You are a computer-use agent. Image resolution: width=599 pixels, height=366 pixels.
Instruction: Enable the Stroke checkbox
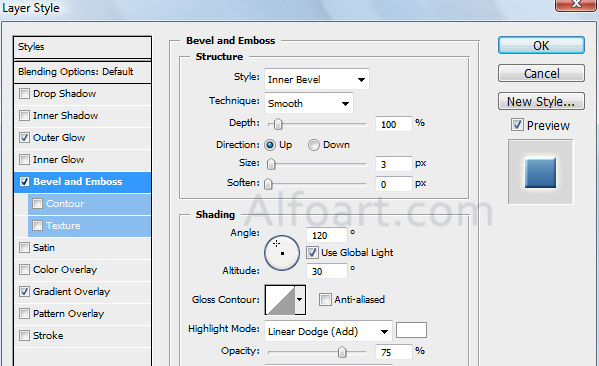[x=24, y=335]
